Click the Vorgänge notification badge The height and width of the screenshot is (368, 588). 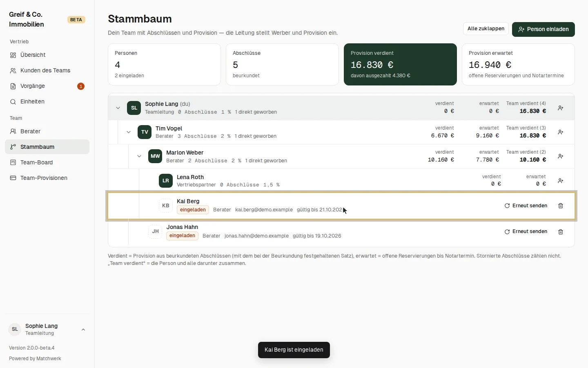(81, 86)
